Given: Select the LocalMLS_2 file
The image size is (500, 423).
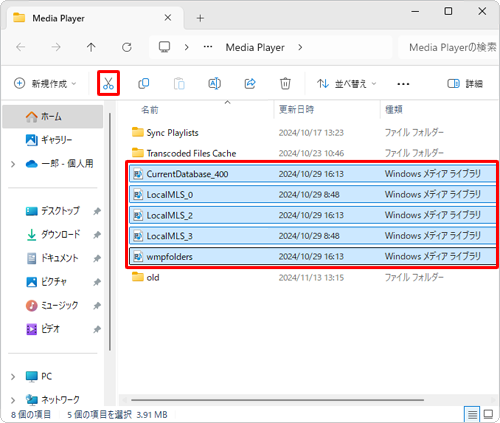Looking at the screenshot, I should coord(312,215).
